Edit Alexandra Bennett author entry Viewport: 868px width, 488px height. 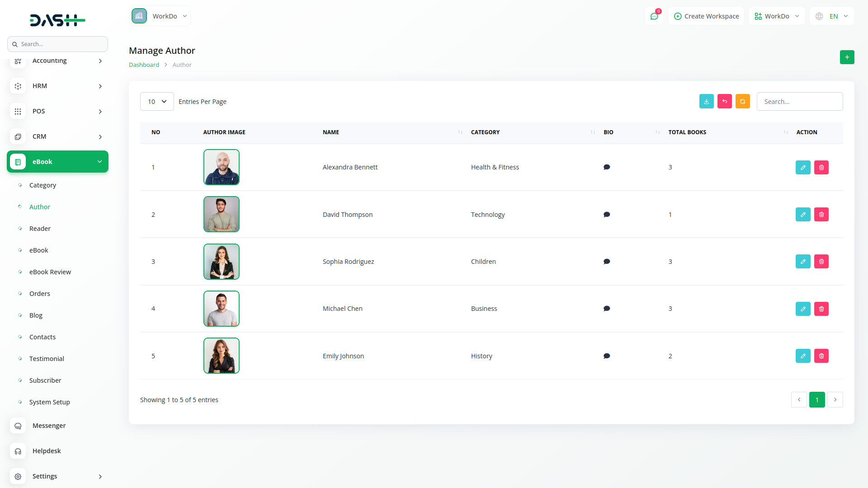coord(803,168)
